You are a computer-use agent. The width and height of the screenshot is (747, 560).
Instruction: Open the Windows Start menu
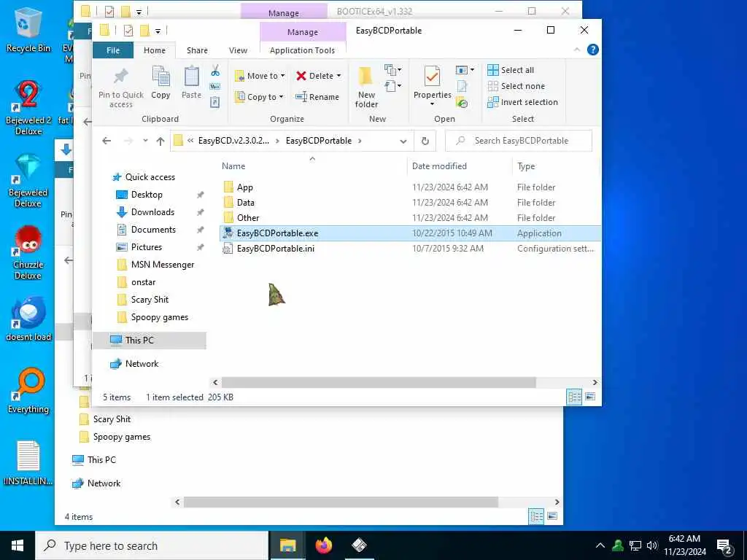(18, 545)
